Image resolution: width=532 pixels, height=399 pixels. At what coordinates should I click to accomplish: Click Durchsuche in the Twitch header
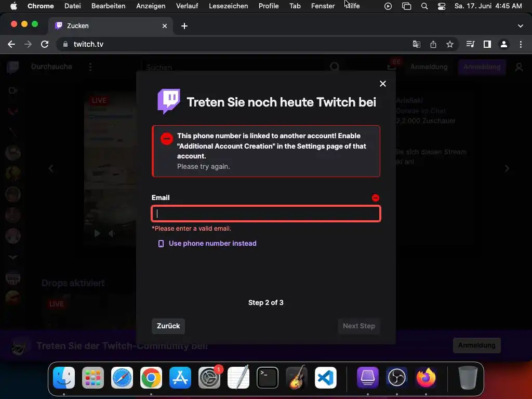click(51, 66)
